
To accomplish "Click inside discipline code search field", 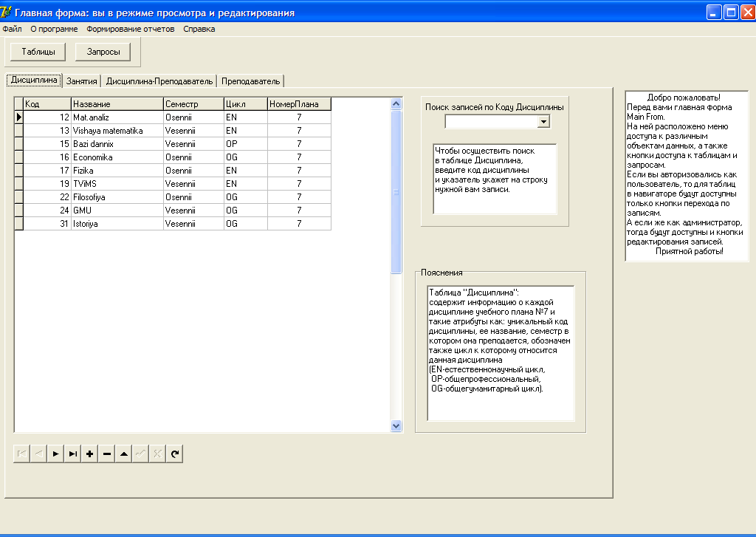I will [x=491, y=122].
